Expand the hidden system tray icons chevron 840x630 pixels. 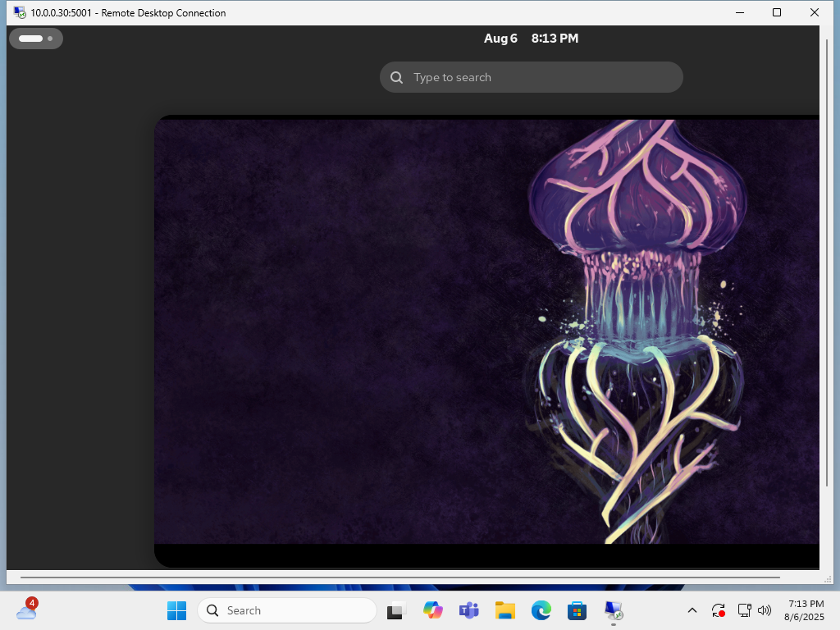click(692, 610)
